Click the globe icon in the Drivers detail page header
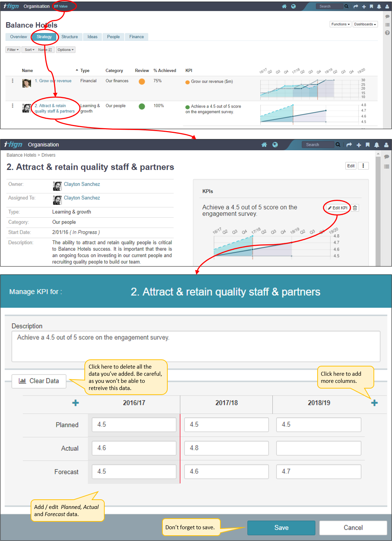Image resolution: width=392 pixels, height=541 pixels. (275, 145)
